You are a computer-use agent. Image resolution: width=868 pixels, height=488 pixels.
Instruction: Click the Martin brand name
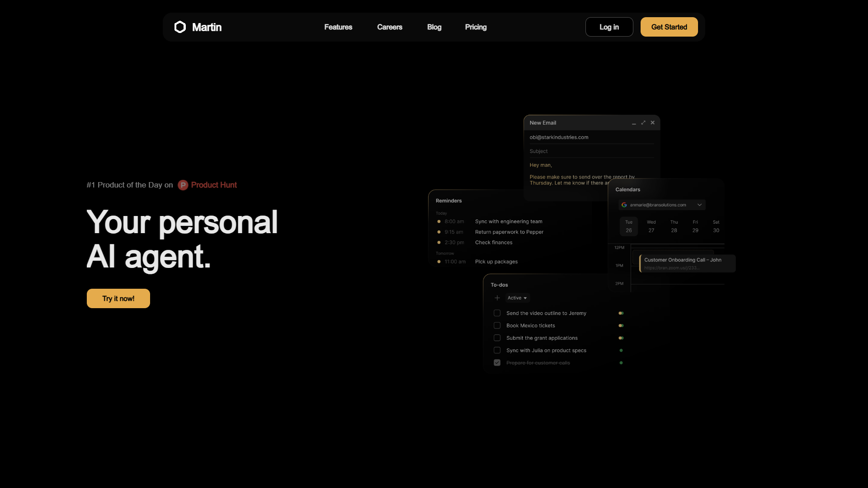(207, 27)
